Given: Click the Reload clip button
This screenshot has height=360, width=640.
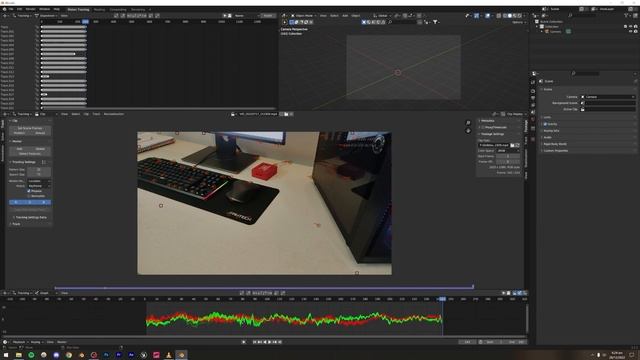Looking at the screenshot, I should [40, 133].
